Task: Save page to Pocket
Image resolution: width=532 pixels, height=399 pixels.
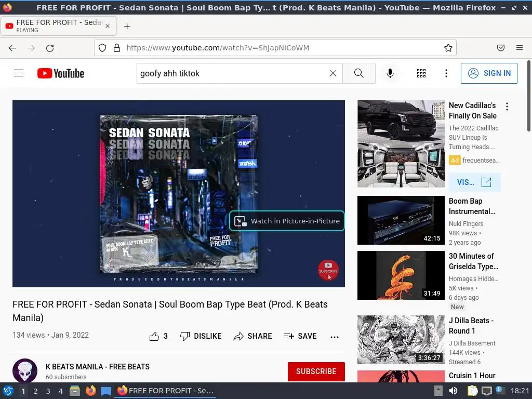Action: pyautogui.click(x=501, y=48)
